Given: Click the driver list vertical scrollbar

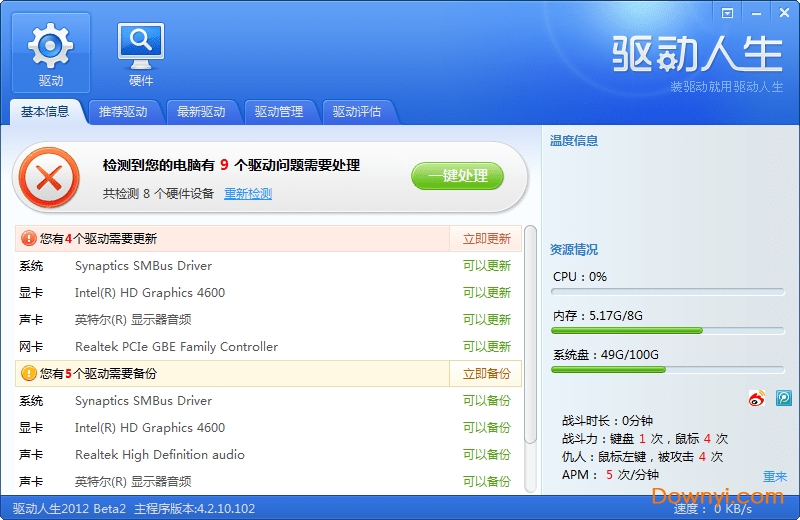Looking at the screenshot, I should coord(531,335).
